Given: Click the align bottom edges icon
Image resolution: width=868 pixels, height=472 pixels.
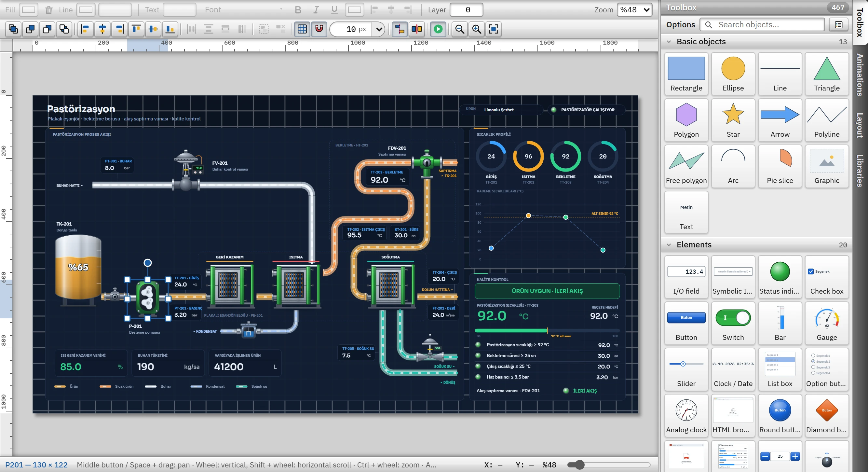Looking at the screenshot, I should tap(170, 29).
